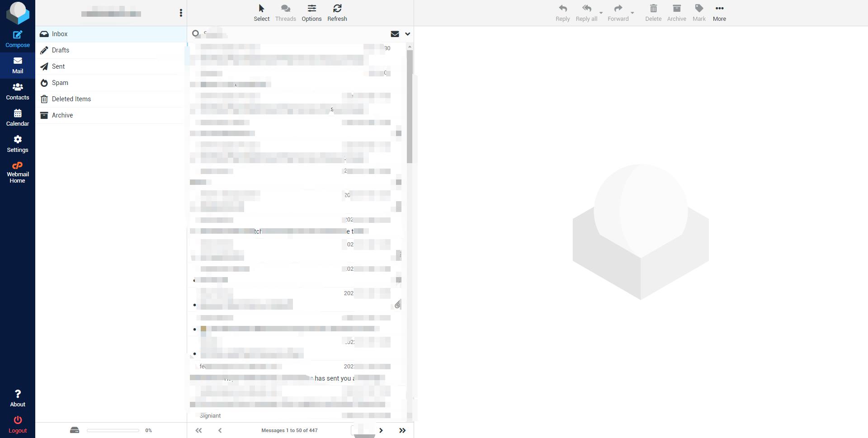
Task: Click the Select toolbar tool
Action: 261,13
